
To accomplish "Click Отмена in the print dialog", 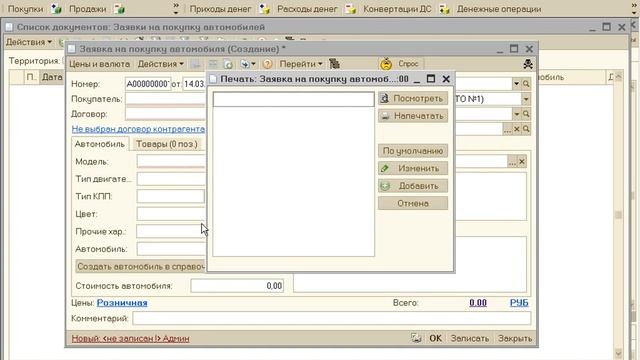I will (x=413, y=203).
